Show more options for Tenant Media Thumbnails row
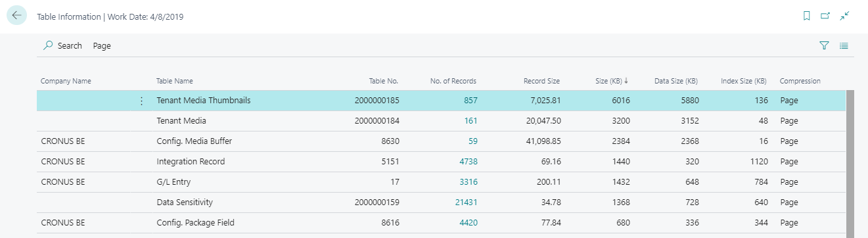This screenshot has height=238, width=868. 141,101
